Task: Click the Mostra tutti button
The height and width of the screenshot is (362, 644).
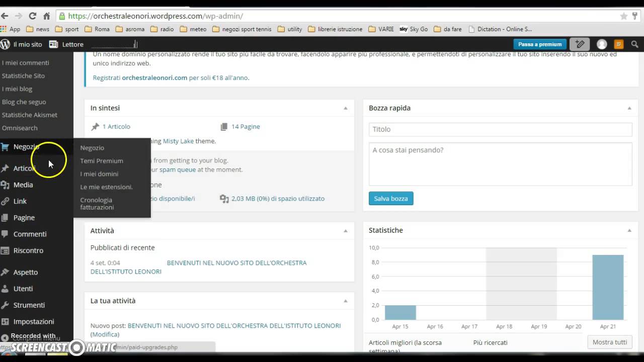Action: coord(610,342)
